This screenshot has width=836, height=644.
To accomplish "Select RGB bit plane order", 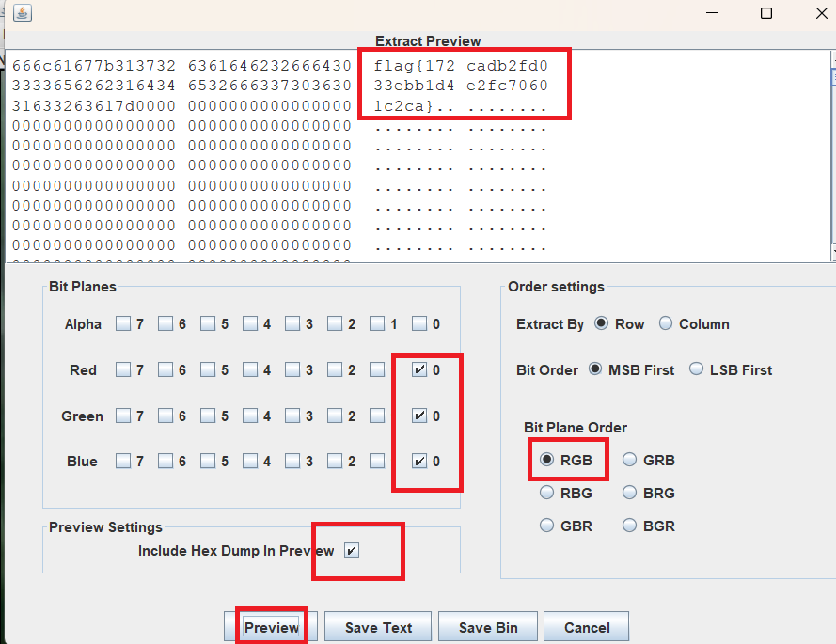I will coord(546,460).
